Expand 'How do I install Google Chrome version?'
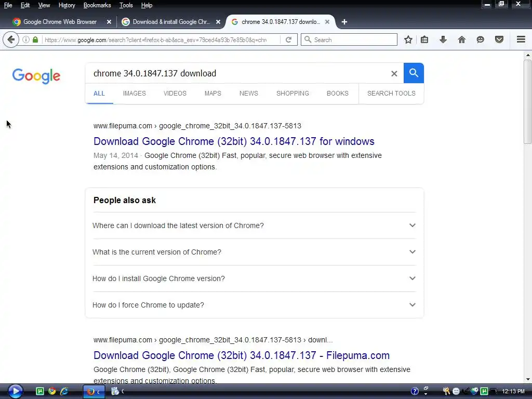This screenshot has height=399, width=532. (x=254, y=278)
